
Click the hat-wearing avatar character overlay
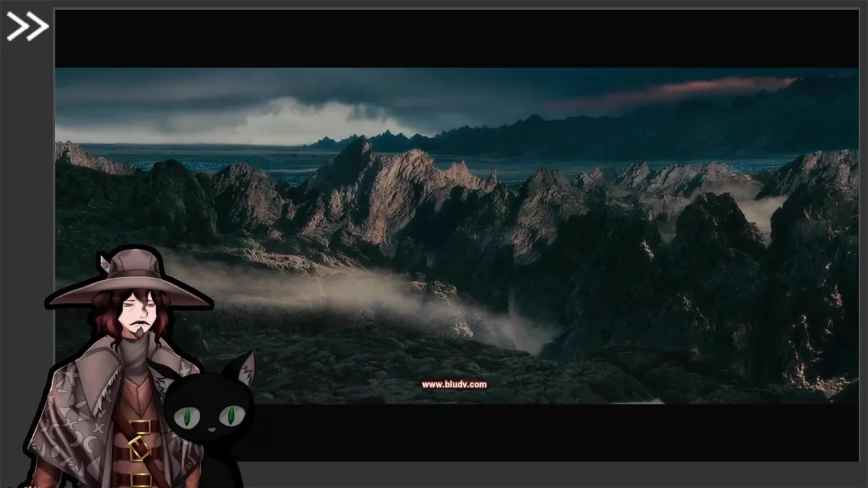pyautogui.click(x=121, y=367)
